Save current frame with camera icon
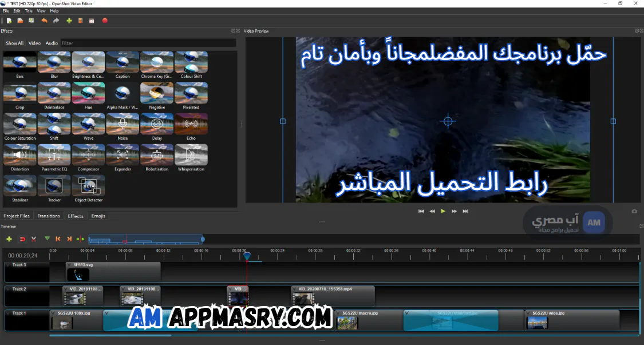 (x=634, y=211)
